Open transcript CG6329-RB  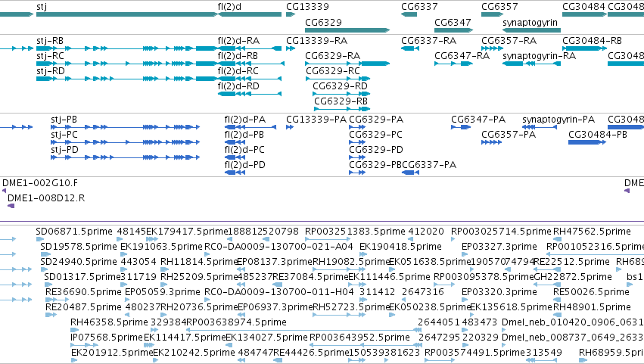click(341, 101)
